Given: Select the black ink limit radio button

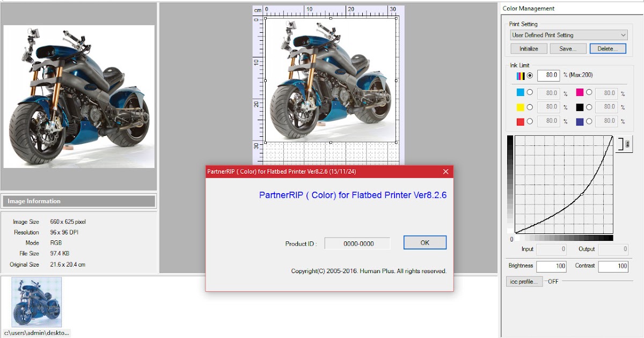Looking at the screenshot, I should coord(589,107).
